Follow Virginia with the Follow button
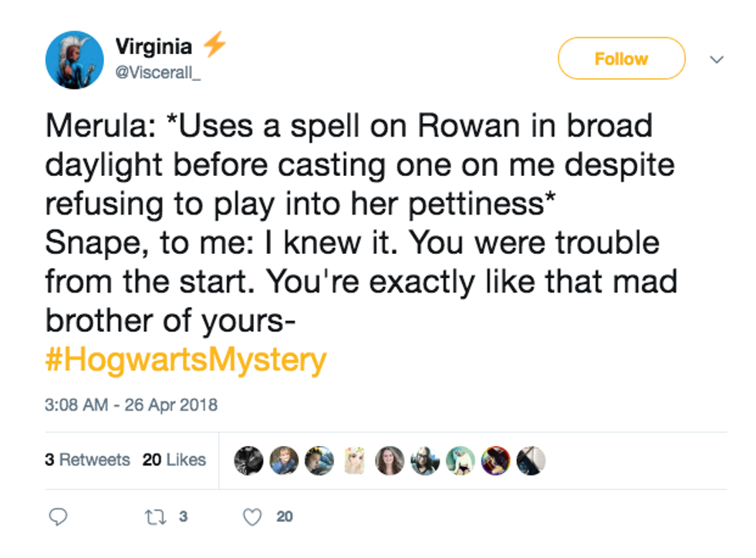 pyautogui.click(x=621, y=59)
